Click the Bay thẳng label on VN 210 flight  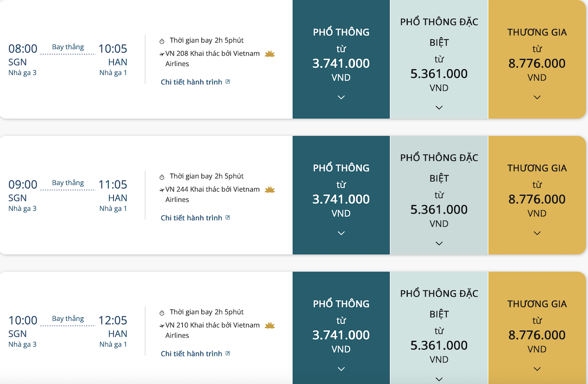(67, 318)
